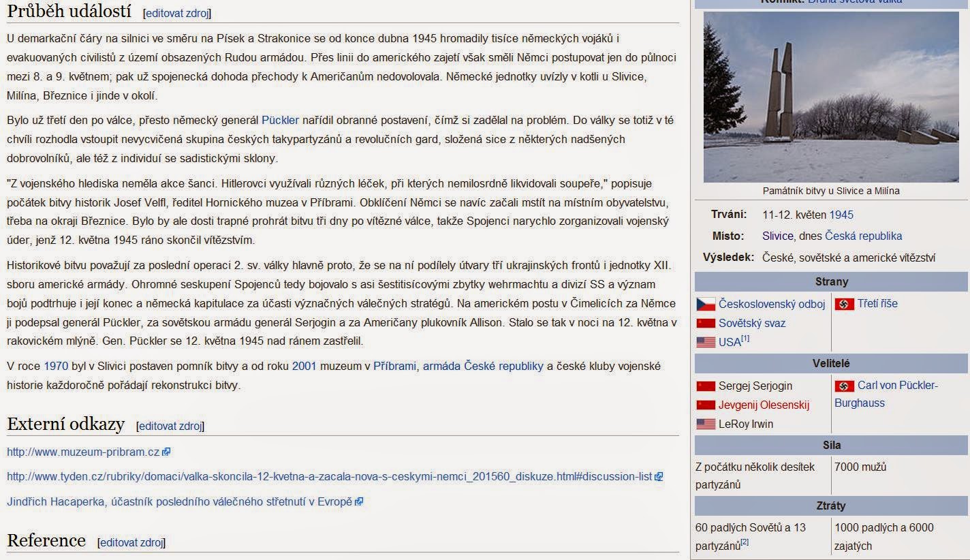Visit http://www.muzeum-pribram.cz external link
Screen dimensions: 970x560
pos(83,452)
